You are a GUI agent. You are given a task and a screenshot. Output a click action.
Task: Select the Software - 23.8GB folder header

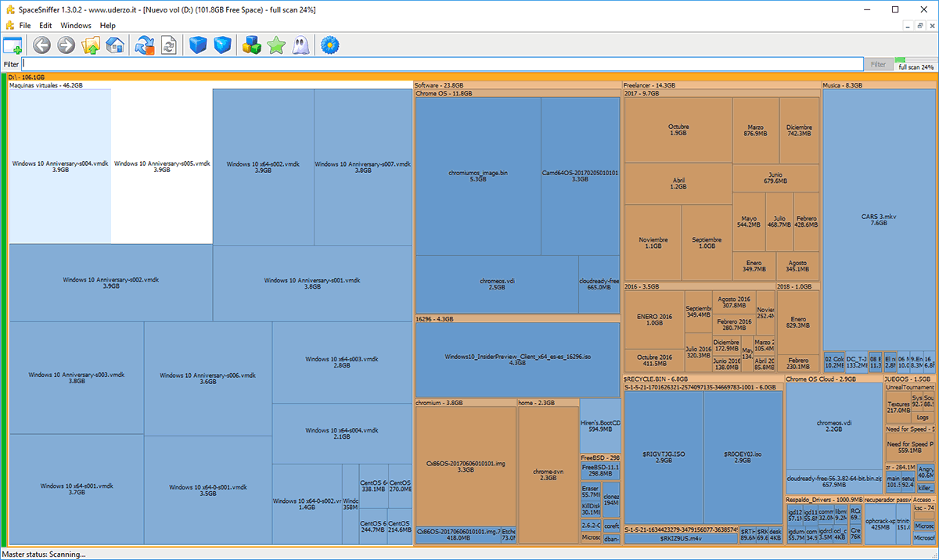coord(517,85)
